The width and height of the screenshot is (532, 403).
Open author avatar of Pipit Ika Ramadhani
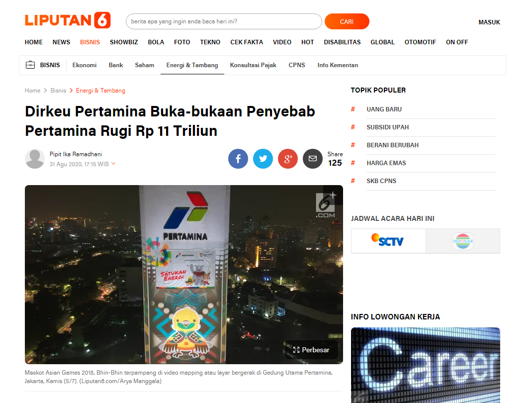point(35,159)
